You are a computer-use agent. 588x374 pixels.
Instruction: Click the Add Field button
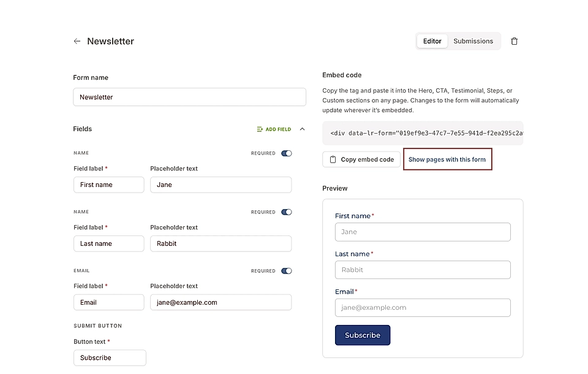[x=274, y=129]
